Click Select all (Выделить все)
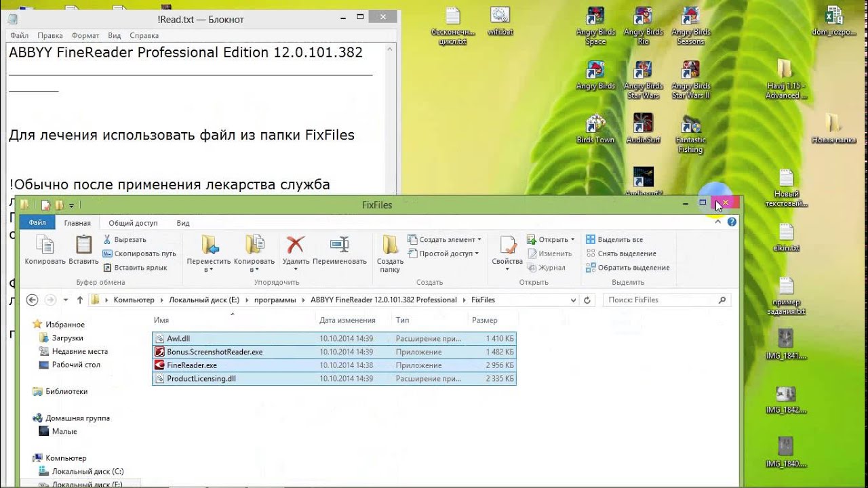Image resolution: width=868 pixels, height=488 pixels. tap(614, 240)
